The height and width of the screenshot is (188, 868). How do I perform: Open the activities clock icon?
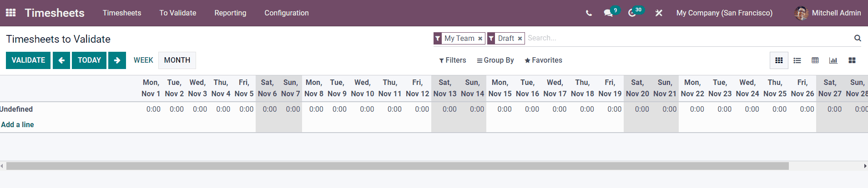[632, 13]
